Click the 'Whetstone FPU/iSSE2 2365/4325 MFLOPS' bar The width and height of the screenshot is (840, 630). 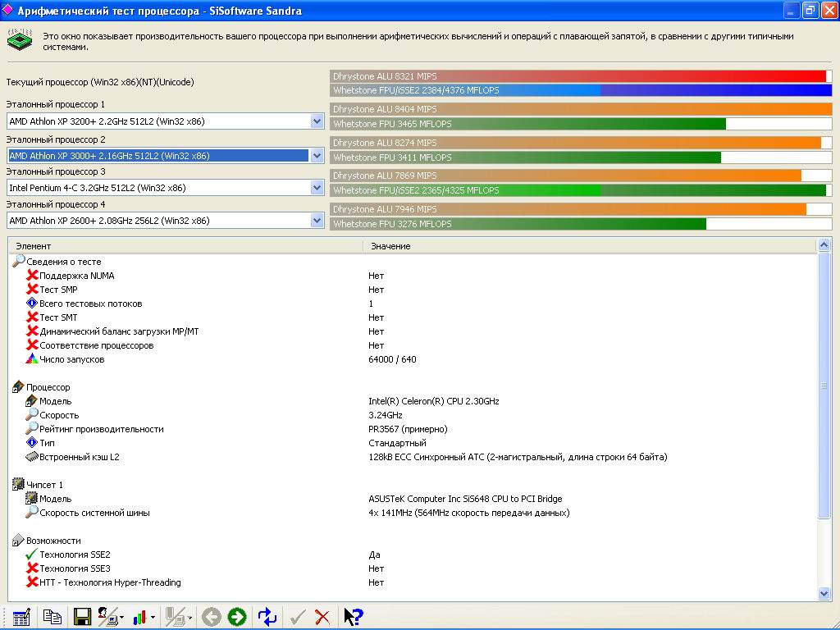581,190
